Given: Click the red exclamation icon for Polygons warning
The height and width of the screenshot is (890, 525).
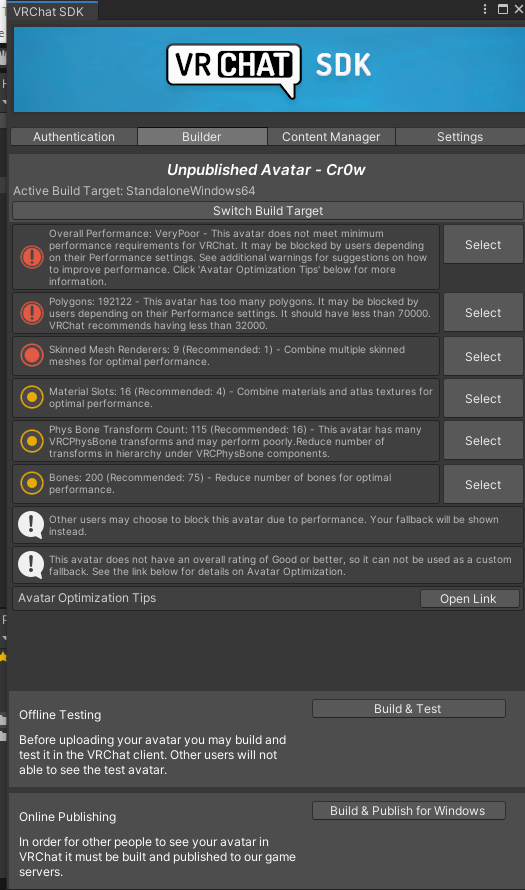Looking at the screenshot, I should [x=32, y=313].
